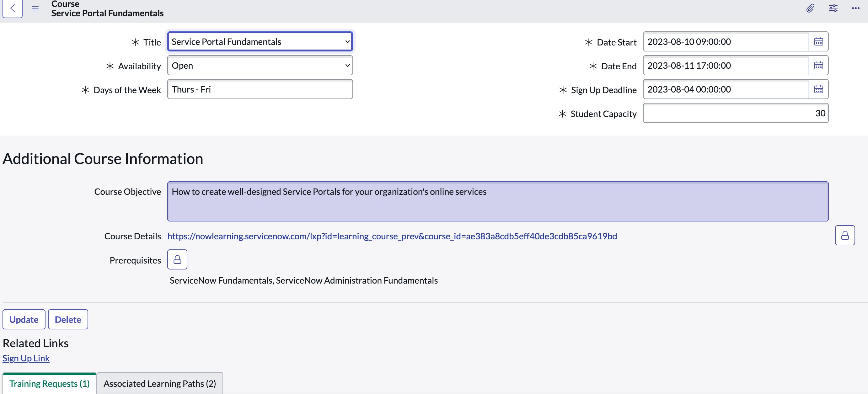Click the Additional Course Information heading
The height and width of the screenshot is (394, 868).
(103, 159)
